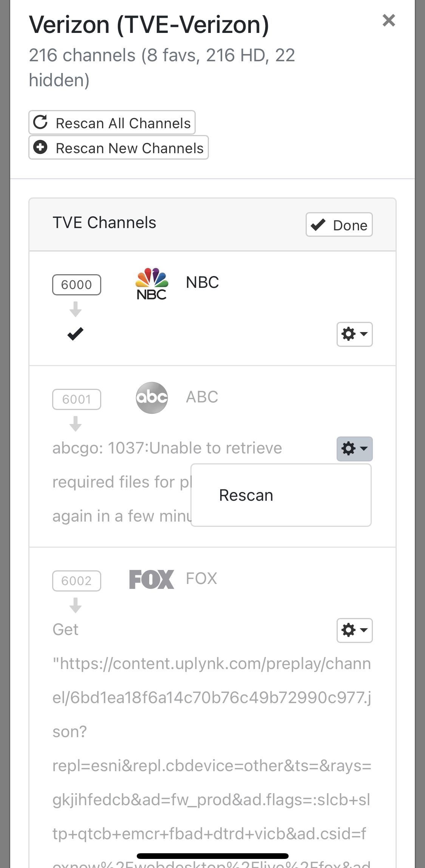Click the Done button in TVE Channels
425x868 pixels.
coord(339,225)
